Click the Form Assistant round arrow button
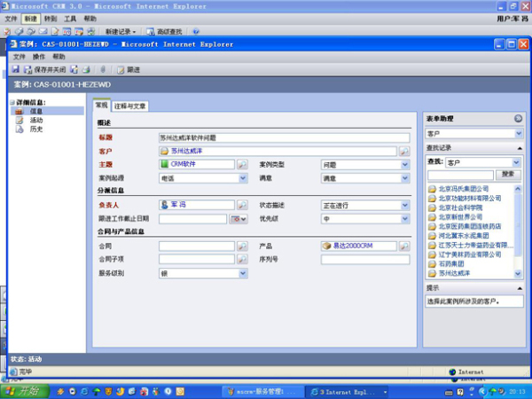The image size is (532, 399). 518,119
